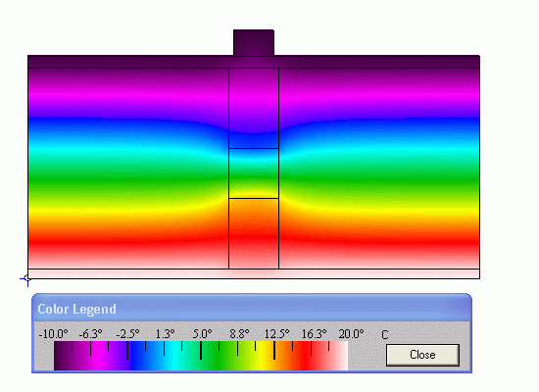Click the 20.0° legend label
The height and width of the screenshot is (392, 539).
pyautogui.click(x=351, y=334)
